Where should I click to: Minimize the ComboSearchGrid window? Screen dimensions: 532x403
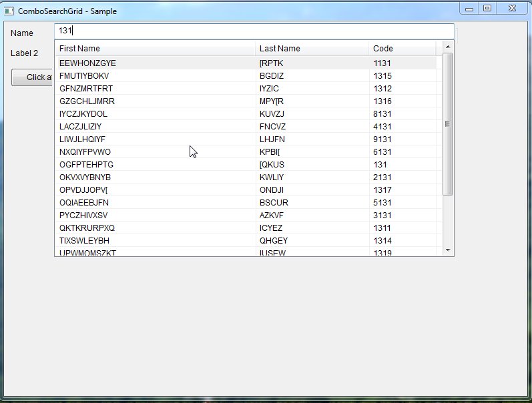click(469, 9)
